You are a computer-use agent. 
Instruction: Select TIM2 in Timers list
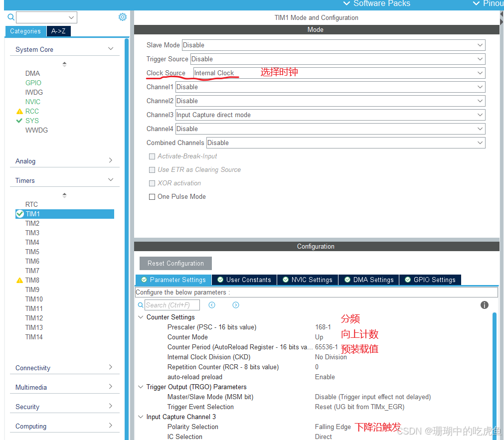pyautogui.click(x=32, y=223)
